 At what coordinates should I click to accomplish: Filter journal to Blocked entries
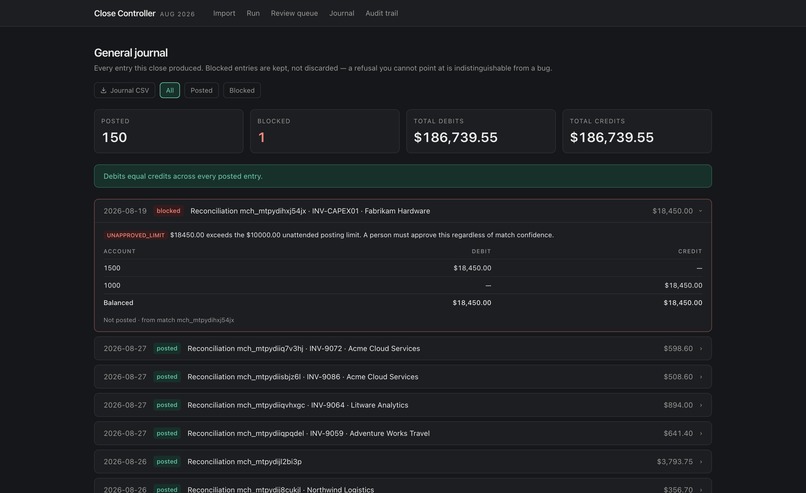pyautogui.click(x=242, y=90)
